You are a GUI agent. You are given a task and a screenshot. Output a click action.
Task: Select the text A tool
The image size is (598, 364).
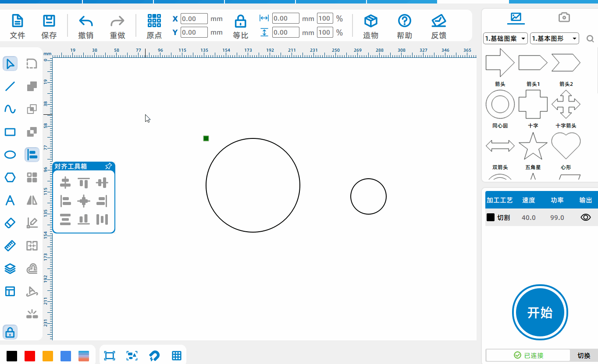[10, 200]
